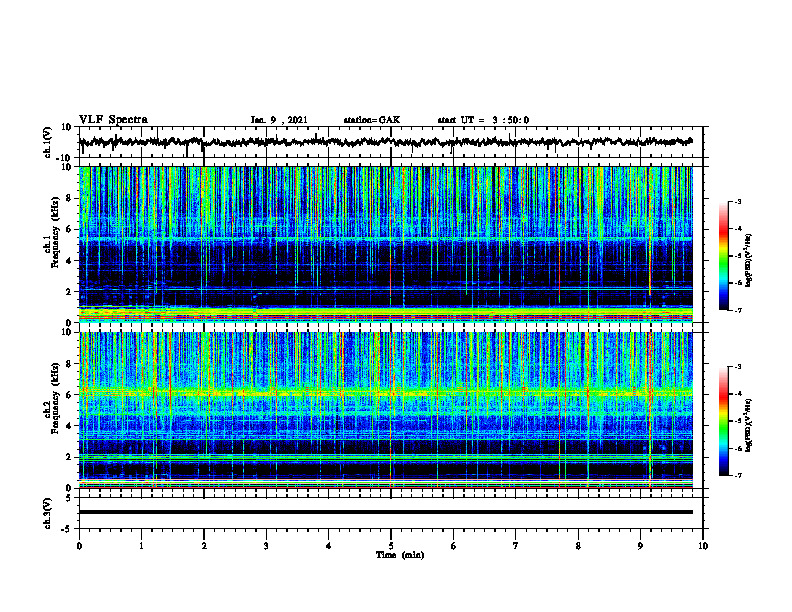Click the lower colorbar 'log(PSD)' label

748,425
